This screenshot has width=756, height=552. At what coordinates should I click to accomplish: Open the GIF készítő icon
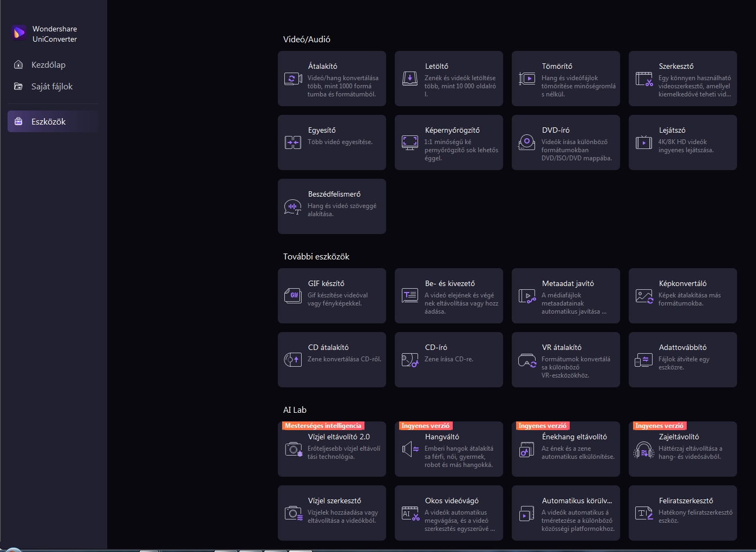(293, 296)
